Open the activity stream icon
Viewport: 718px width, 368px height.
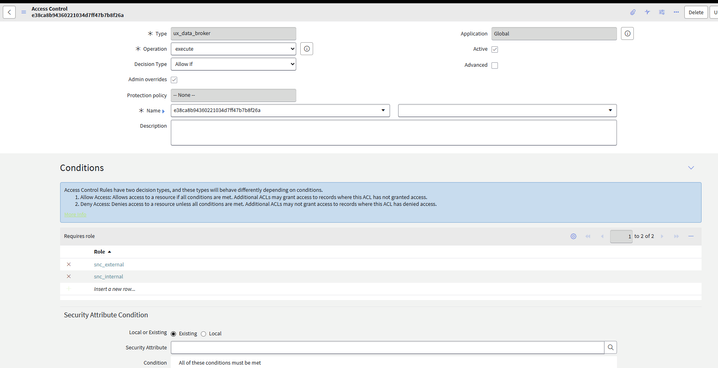(x=647, y=12)
